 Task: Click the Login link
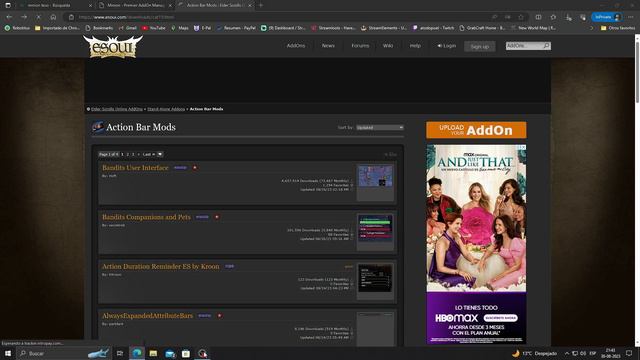(447, 46)
